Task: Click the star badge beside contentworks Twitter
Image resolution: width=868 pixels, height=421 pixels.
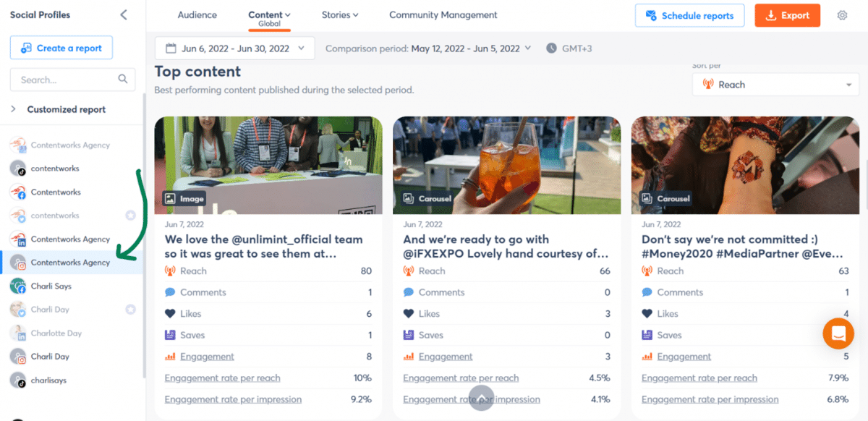Action: 130,216
